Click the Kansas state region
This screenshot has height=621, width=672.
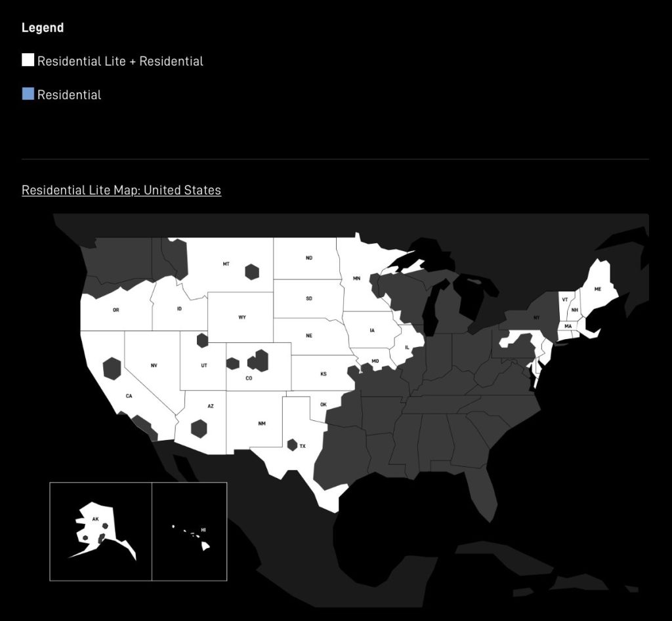click(323, 374)
